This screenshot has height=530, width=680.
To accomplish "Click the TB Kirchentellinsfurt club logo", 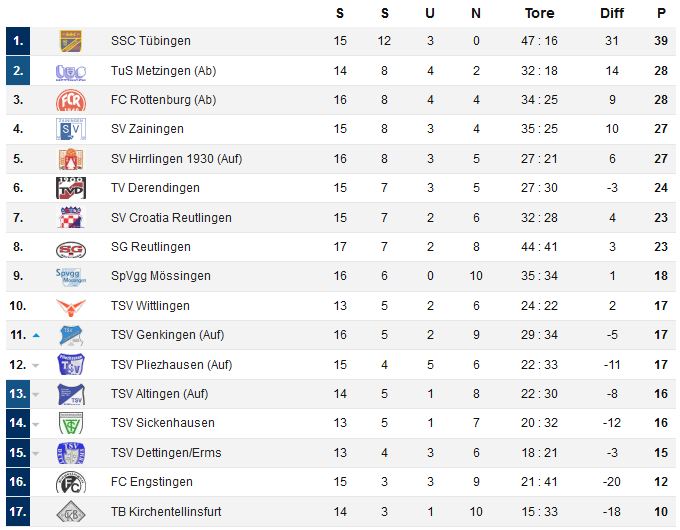I will [x=70, y=512].
